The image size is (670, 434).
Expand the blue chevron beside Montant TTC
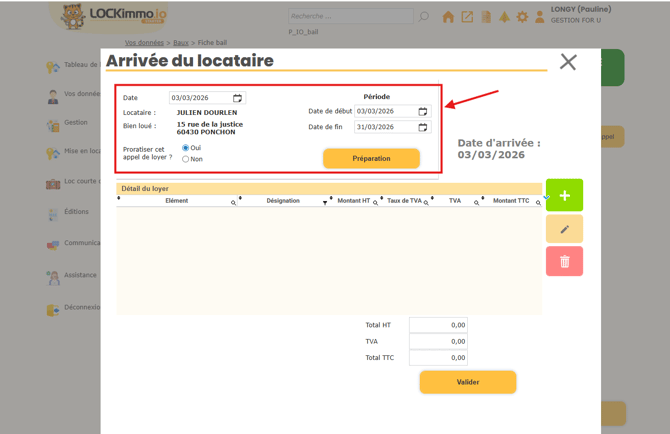(x=546, y=198)
